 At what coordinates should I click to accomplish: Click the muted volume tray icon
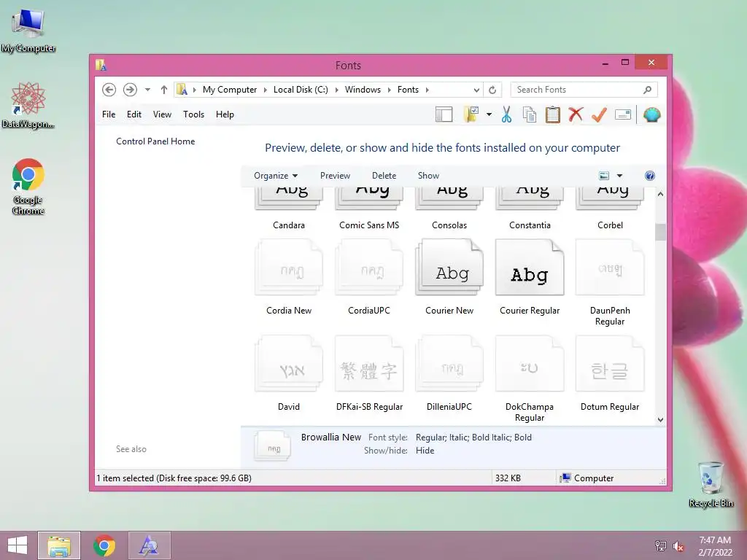coord(678,546)
